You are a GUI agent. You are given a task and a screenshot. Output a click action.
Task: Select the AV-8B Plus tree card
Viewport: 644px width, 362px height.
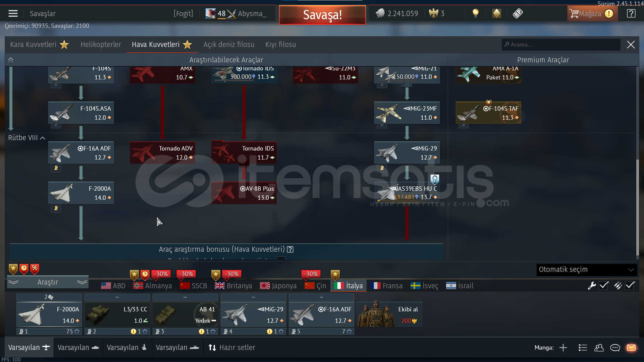[x=244, y=193]
